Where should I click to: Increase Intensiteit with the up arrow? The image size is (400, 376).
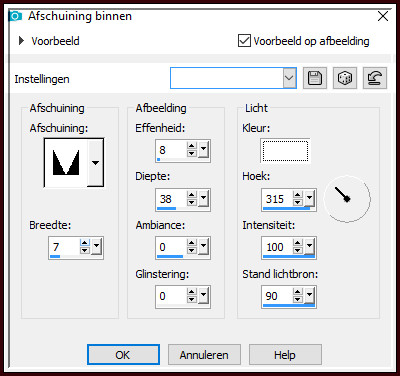point(298,243)
